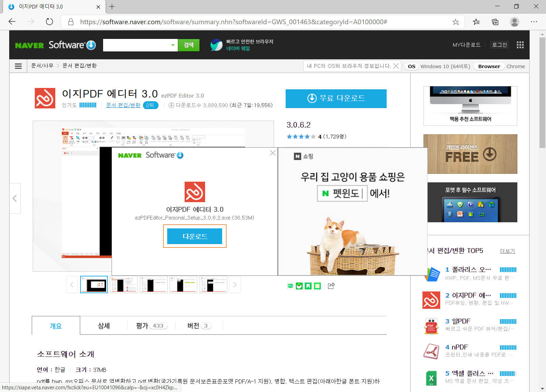This screenshot has height=392, width=546.
Task: Select the first screenshot thumbnail
Action: coord(94,285)
